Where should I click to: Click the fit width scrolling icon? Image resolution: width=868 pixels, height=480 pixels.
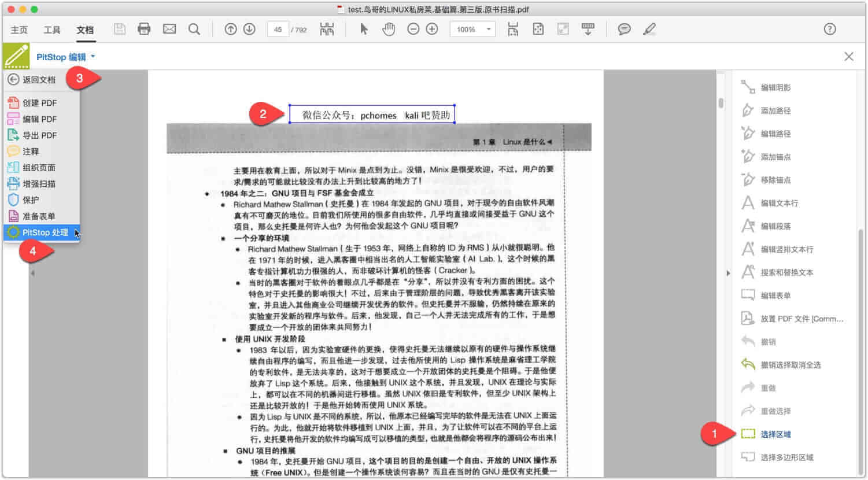click(513, 29)
